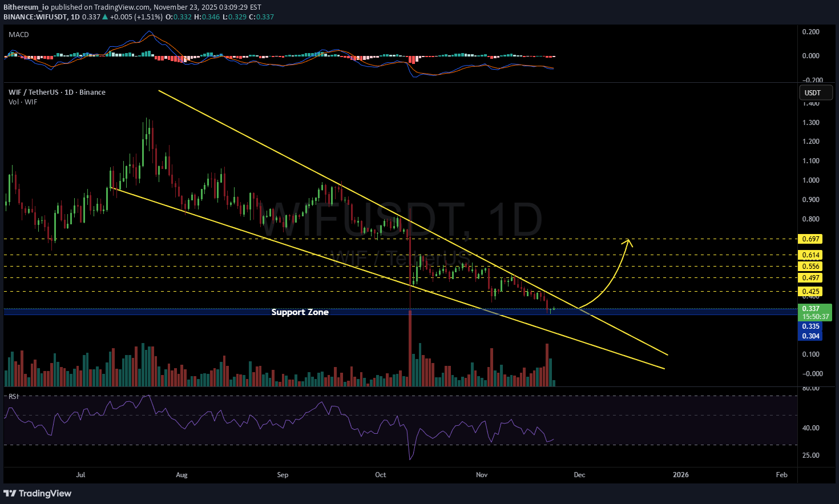The image size is (839, 504).
Task: Click the 0.697 yellow price label
Action: tap(810, 239)
